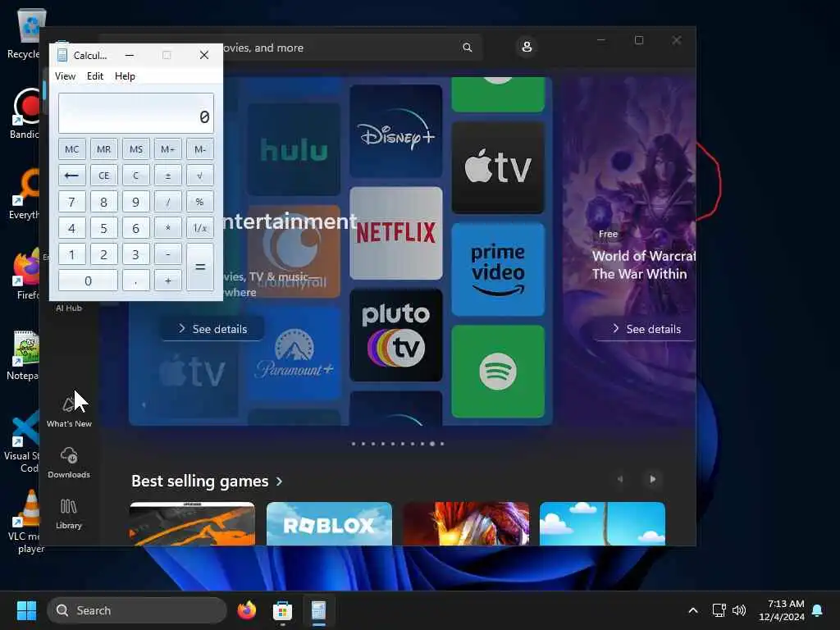Screen dimensions: 840x630
Task: Open Calculator View menu
Action: [x=65, y=76]
